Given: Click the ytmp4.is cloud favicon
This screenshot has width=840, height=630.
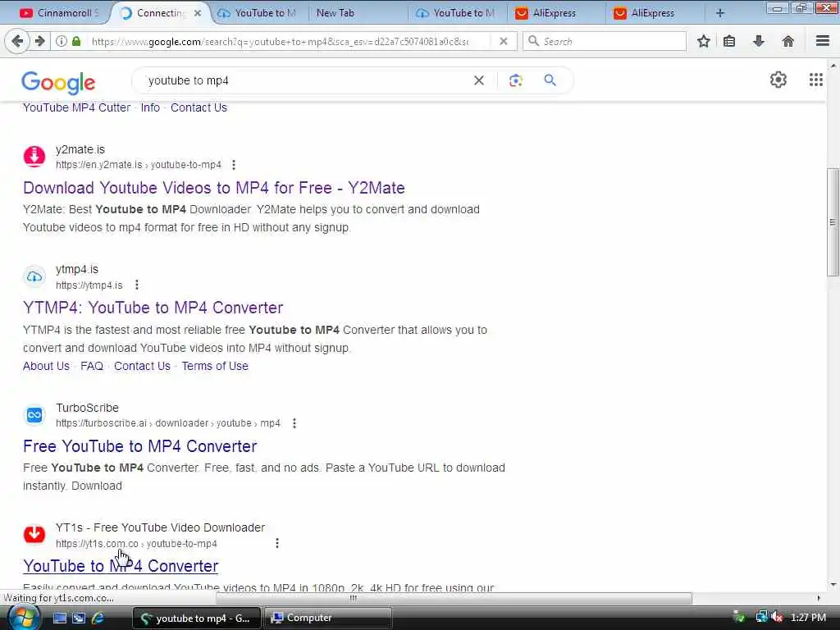Looking at the screenshot, I should (34, 276).
